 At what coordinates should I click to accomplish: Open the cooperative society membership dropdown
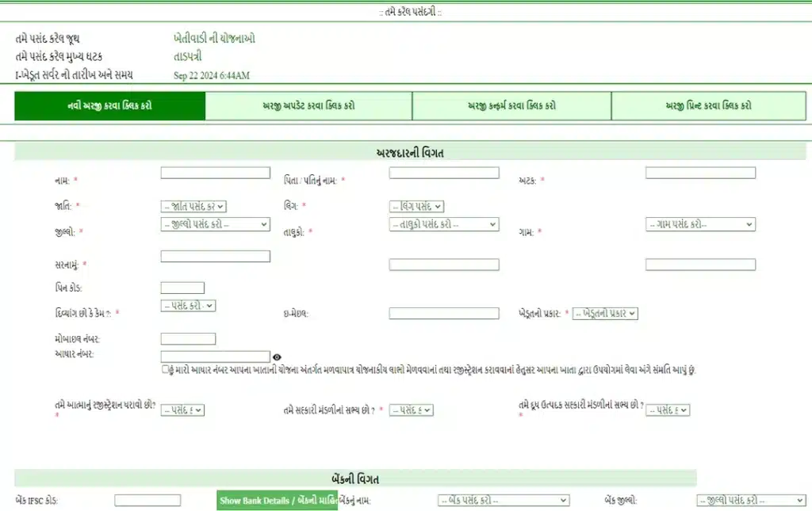tap(411, 410)
